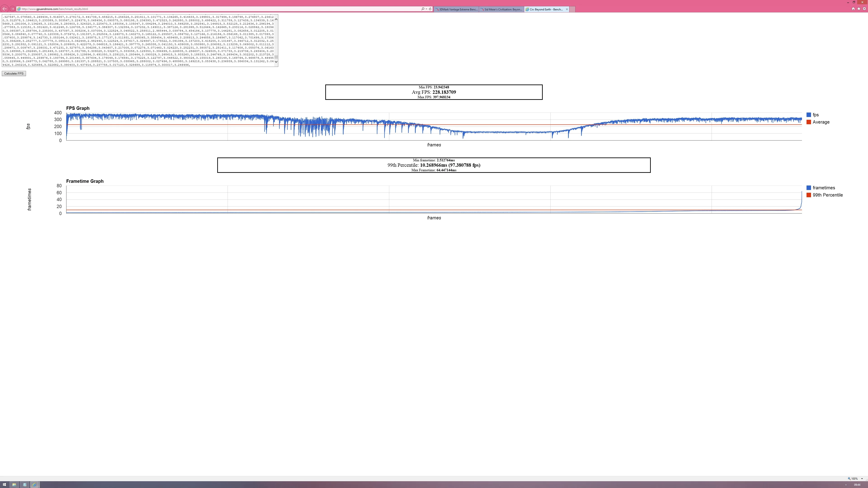Screen dimensions: 868x488
Task: Open the browser Home page icon
Action: click(853, 9)
